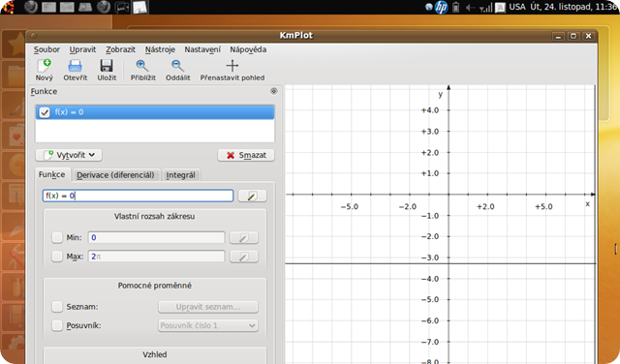Click the +4.0 label on y axis
620x364 pixels.
[430, 110]
